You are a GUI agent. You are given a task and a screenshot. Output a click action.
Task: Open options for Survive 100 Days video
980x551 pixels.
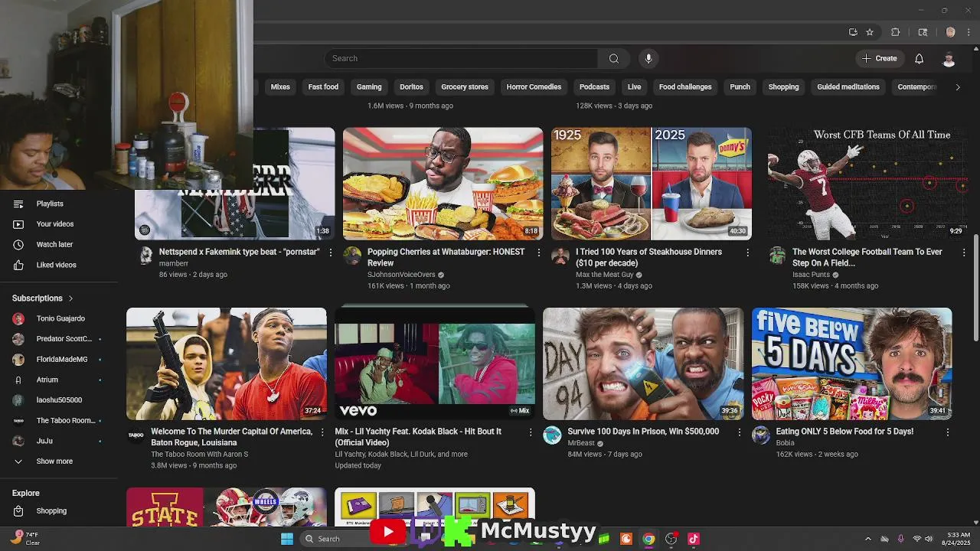(739, 432)
